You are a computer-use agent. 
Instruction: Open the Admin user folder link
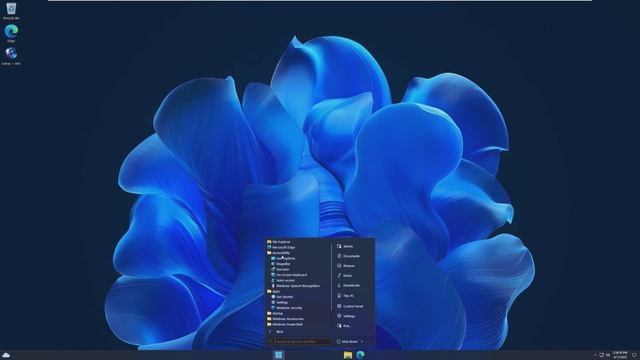coord(345,246)
